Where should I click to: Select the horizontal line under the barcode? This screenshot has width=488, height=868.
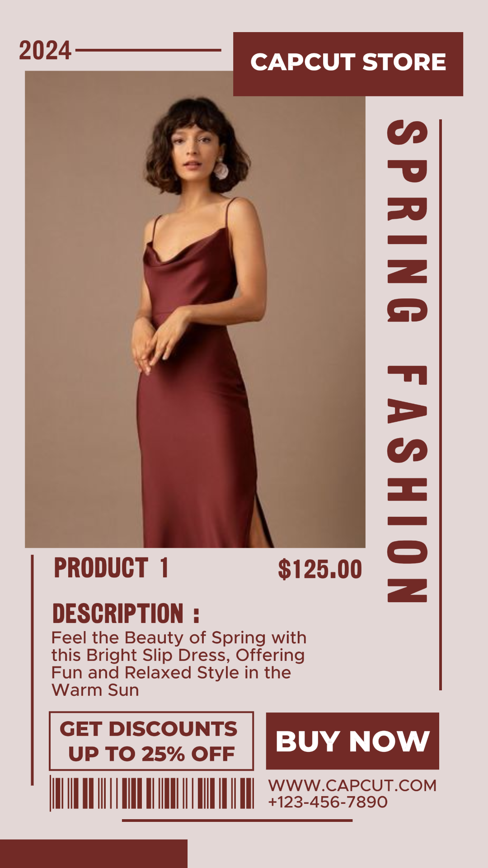[x=237, y=820]
